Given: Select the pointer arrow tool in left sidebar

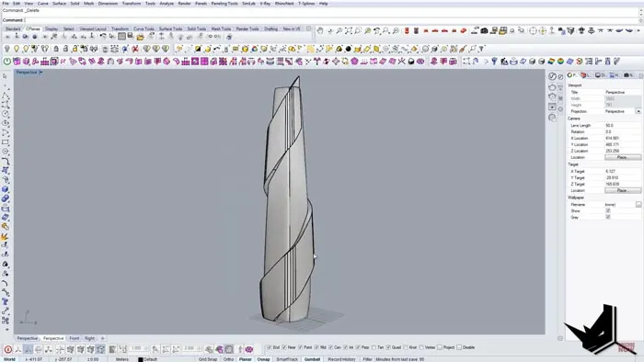Looking at the screenshot, I should (5, 76).
